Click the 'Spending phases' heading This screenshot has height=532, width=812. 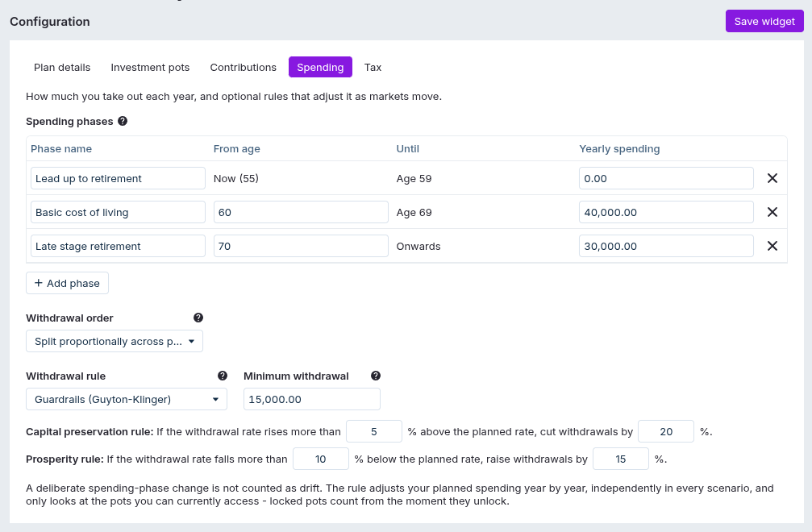69,122
